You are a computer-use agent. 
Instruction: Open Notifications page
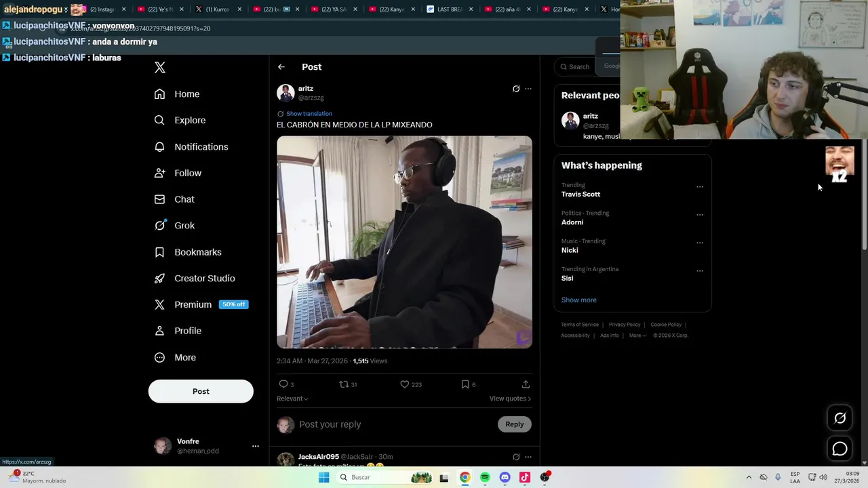click(191, 146)
